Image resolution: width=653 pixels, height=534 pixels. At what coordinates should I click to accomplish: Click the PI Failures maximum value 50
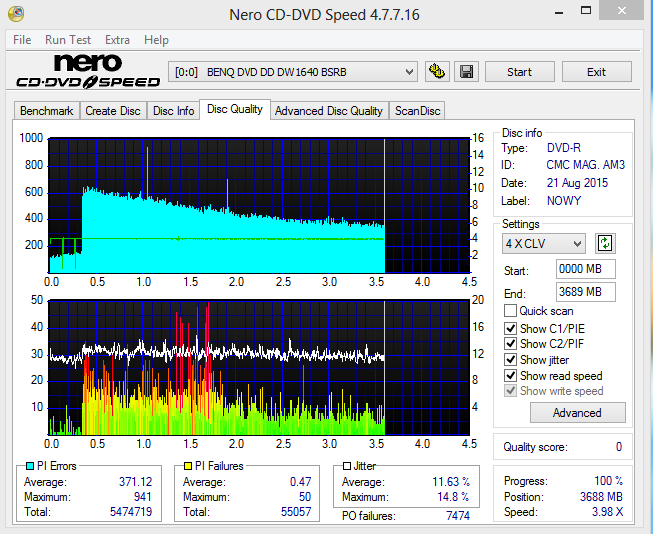[x=305, y=497]
